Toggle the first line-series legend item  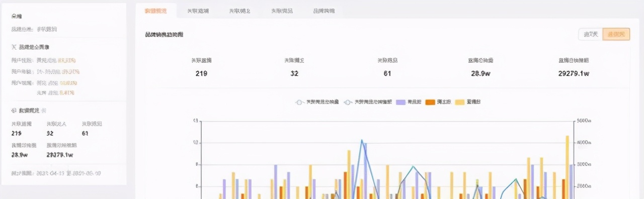pyautogui.click(x=316, y=102)
